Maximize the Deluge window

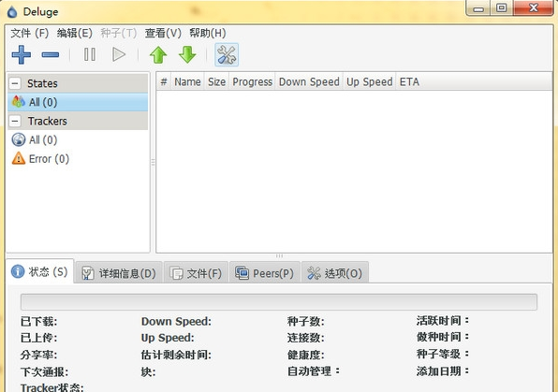click(502, 7)
